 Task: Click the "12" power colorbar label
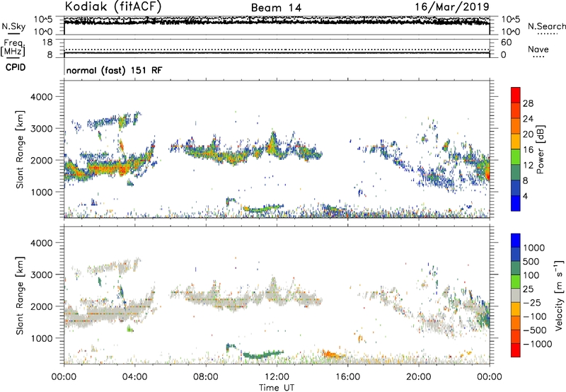(x=528, y=166)
